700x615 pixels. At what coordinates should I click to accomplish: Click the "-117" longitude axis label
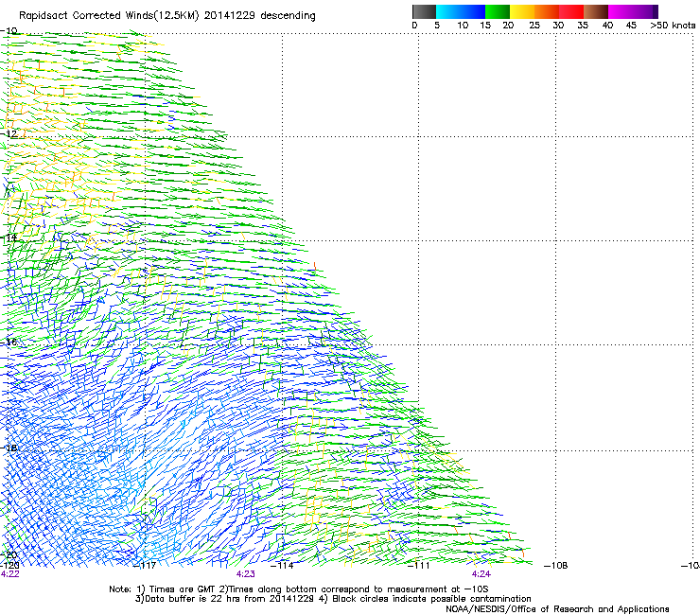pos(145,566)
